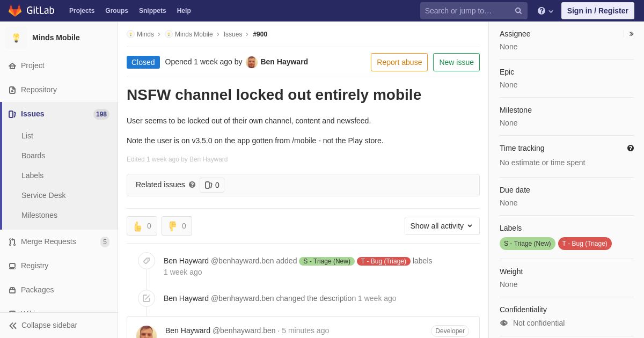Click the label tag timeline icon
The image size is (644, 338).
[x=147, y=261]
